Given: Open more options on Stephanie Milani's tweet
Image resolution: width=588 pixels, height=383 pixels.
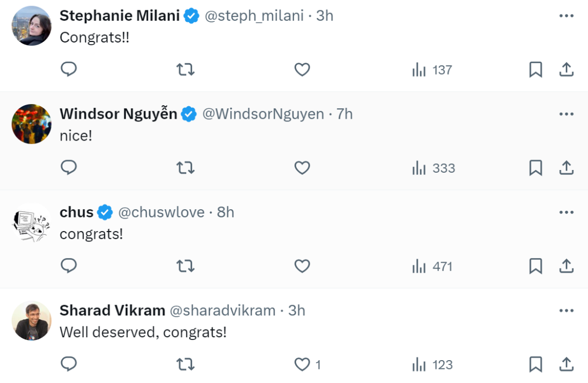Looking at the screenshot, I should coord(566,16).
